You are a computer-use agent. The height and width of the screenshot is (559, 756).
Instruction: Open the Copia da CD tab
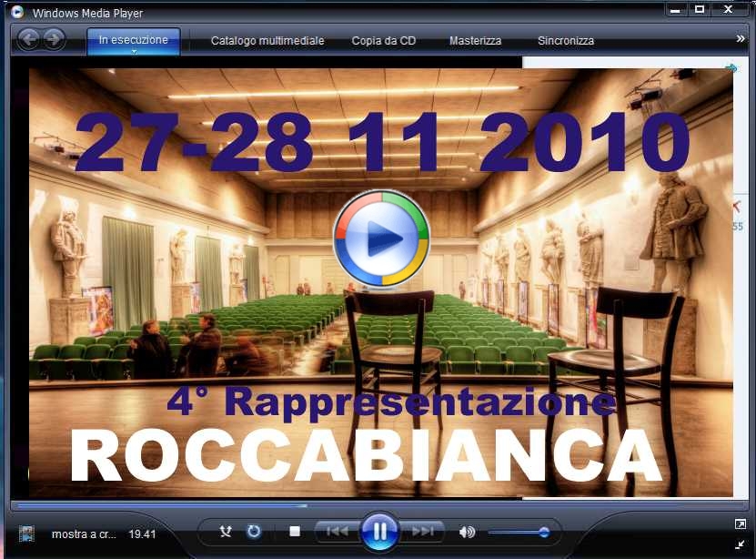tap(384, 41)
